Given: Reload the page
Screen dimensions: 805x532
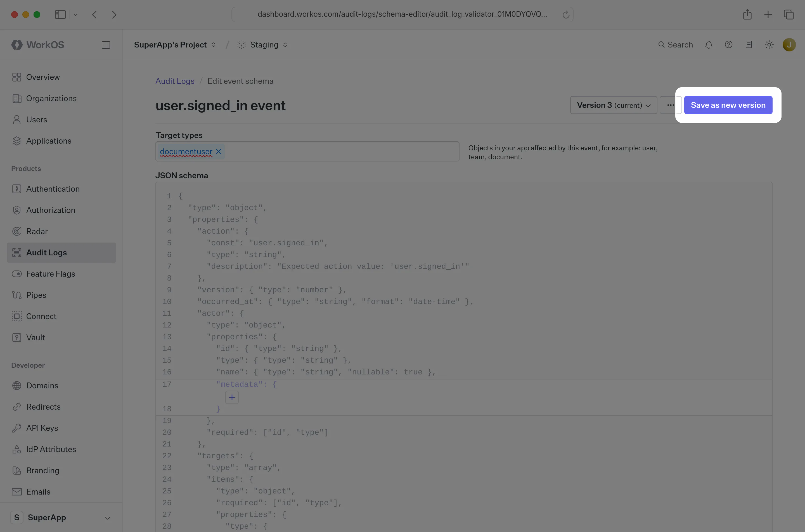Looking at the screenshot, I should click(565, 15).
